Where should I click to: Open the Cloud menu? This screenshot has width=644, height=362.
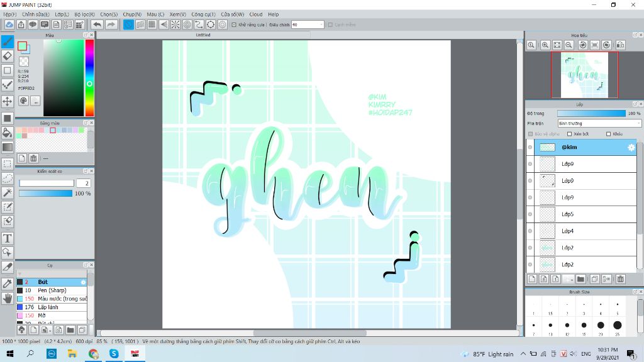click(256, 14)
